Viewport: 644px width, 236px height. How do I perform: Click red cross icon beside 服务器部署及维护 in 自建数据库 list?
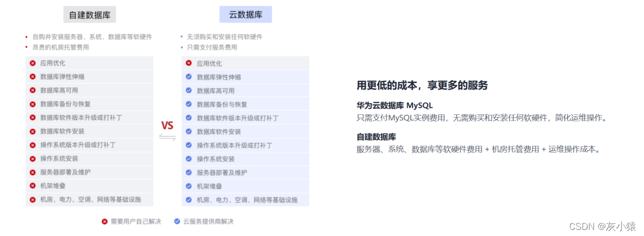(x=33, y=172)
